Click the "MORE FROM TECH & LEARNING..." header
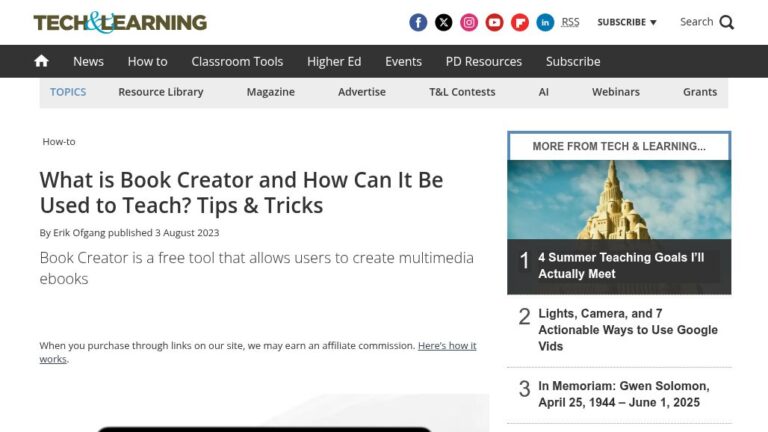Image resolution: width=768 pixels, height=432 pixels. pyautogui.click(x=619, y=146)
